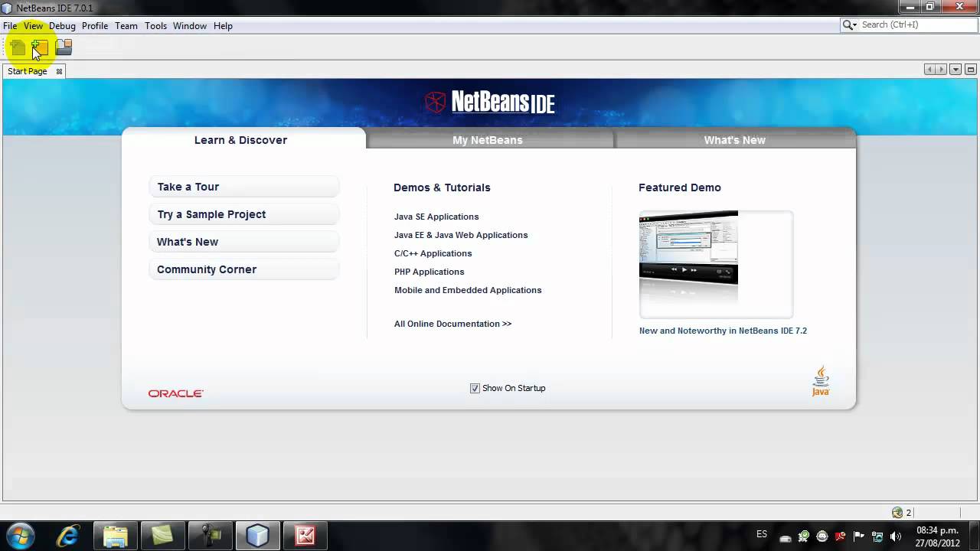Click the search magnifier icon

(x=848, y=25)
